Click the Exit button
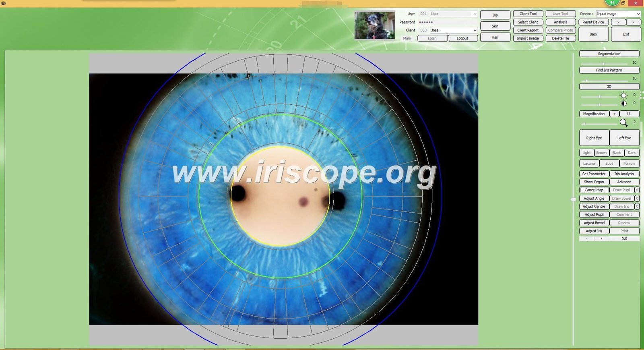The image size is (644, 350). pos(626,34)
